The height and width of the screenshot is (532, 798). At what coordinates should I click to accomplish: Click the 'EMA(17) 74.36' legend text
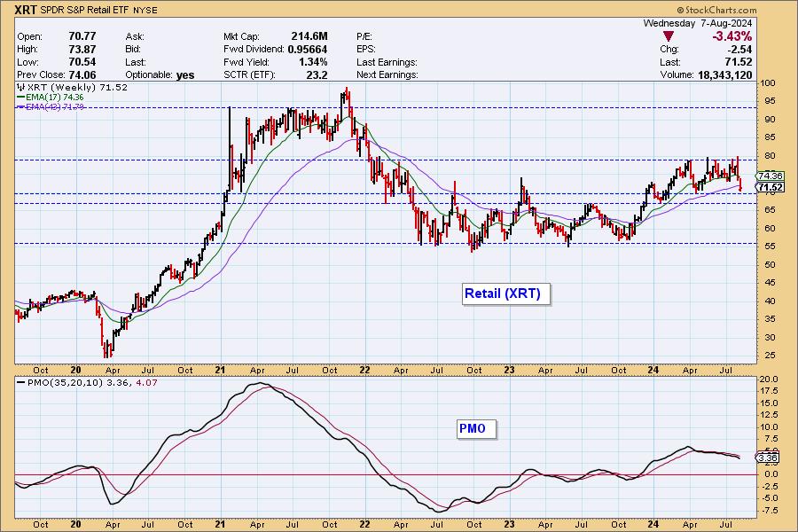point(54,98)
